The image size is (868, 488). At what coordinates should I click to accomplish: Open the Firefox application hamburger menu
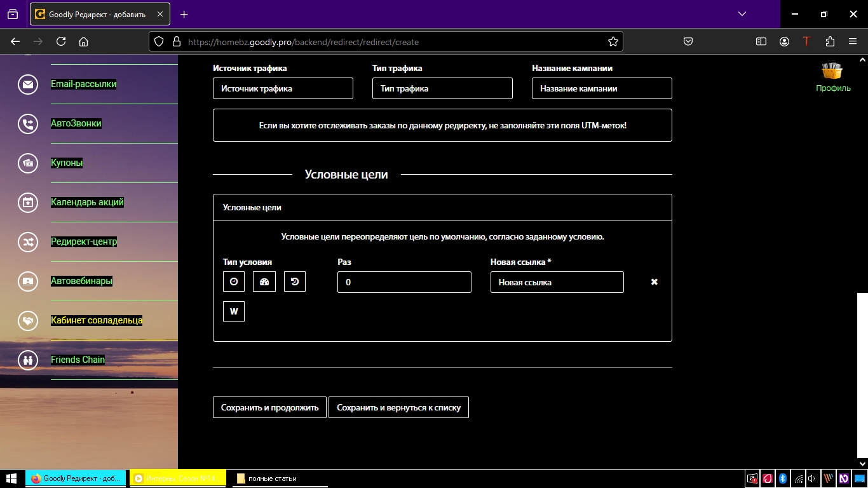pos(853,41)
